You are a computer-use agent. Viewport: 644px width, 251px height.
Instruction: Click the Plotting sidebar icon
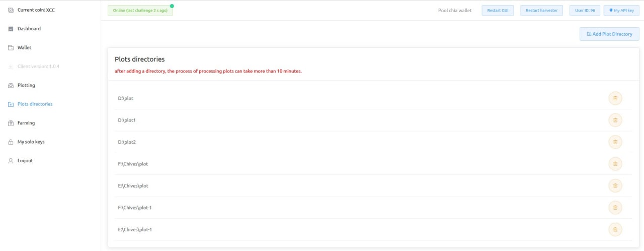[11, 85]
